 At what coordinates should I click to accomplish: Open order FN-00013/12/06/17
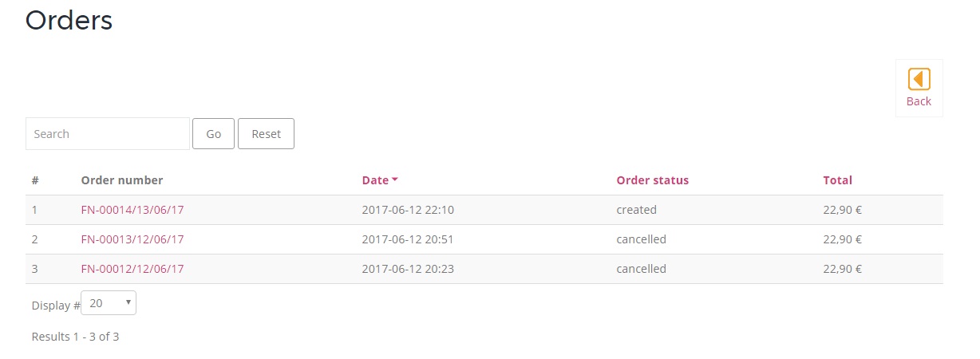click(x=132, y=239)
